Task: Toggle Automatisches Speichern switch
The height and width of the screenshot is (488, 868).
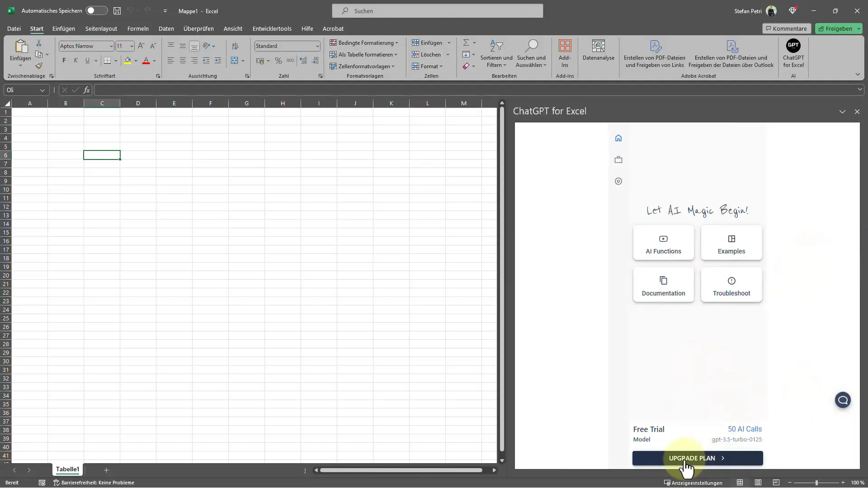Action: click(x=96, y=11)
